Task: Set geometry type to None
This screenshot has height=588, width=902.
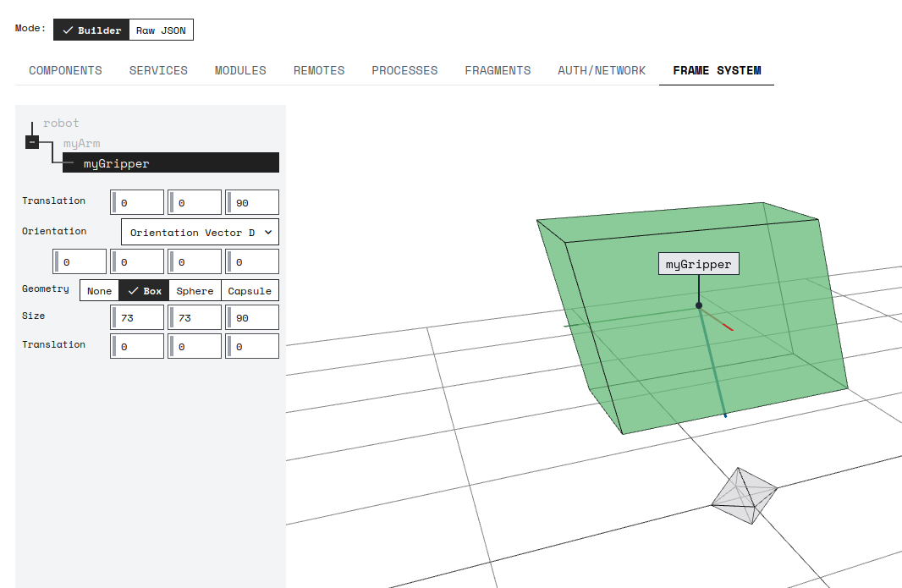Action: (x=99, y=291)
